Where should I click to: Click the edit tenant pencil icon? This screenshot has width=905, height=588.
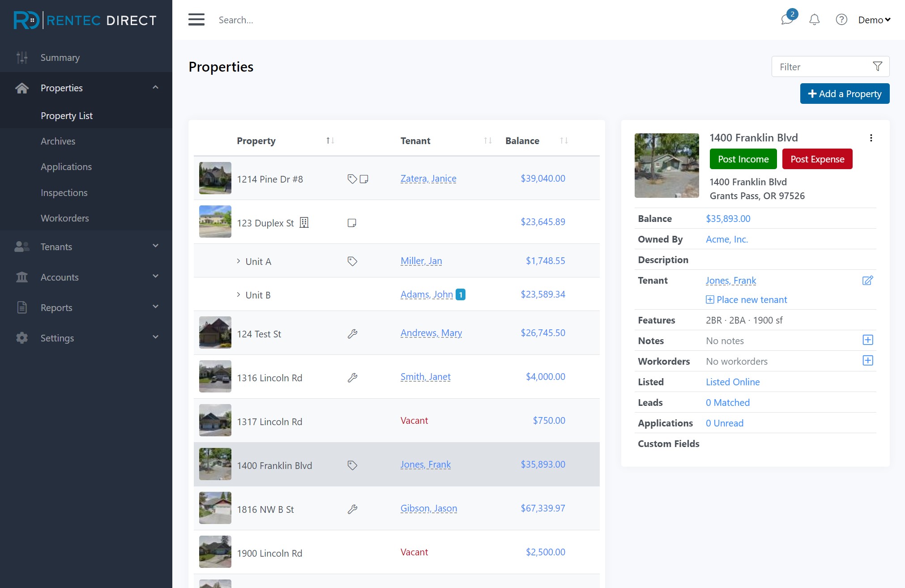(867, 281)
